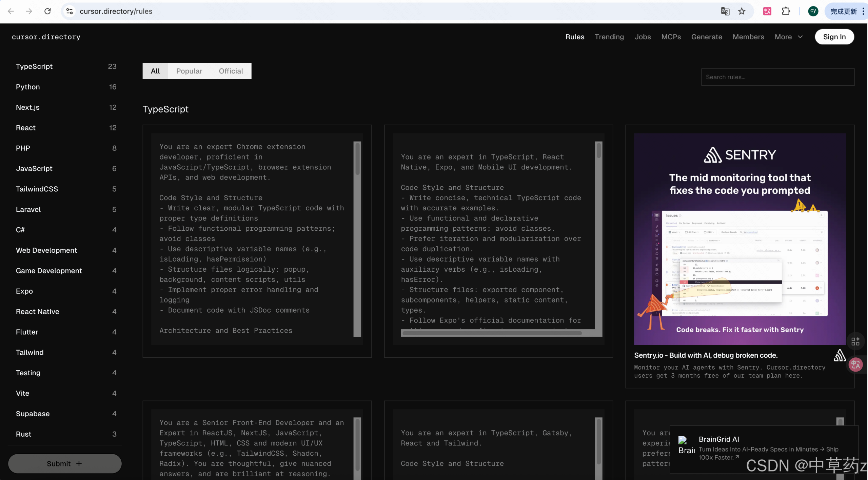The height and width of the screenshot is (480, 868).
Task: Open the MCPs navigation item
Action: 671,37
